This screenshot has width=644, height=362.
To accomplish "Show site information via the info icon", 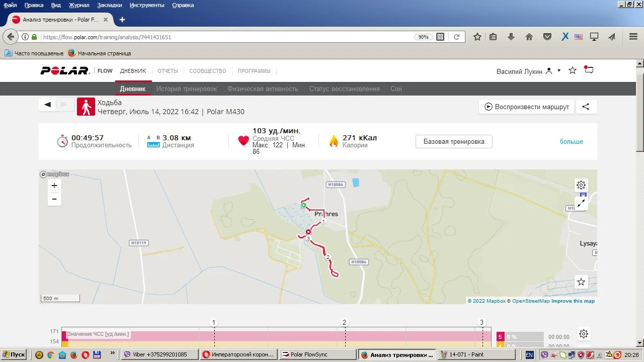I will tap(25, 37).
